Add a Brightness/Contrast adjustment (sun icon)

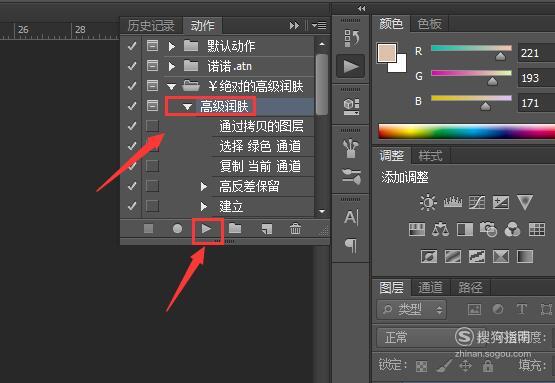pos(428,202)
